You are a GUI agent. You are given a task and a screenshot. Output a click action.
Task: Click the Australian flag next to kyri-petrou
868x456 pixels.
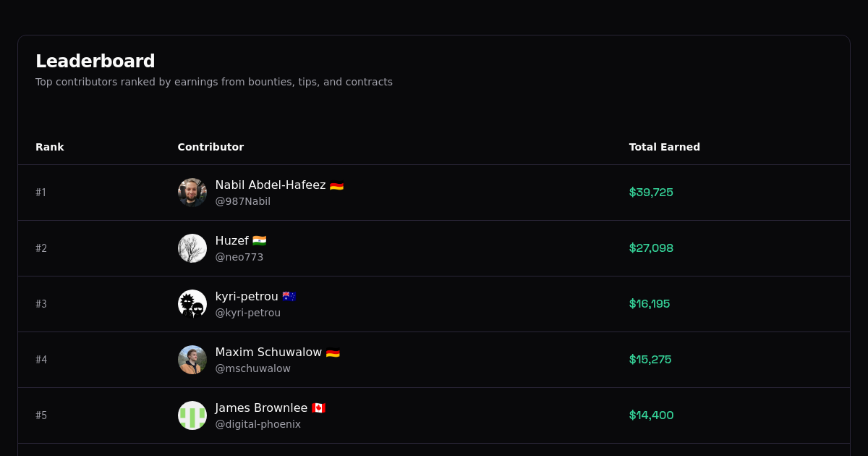tap(290, 296)
